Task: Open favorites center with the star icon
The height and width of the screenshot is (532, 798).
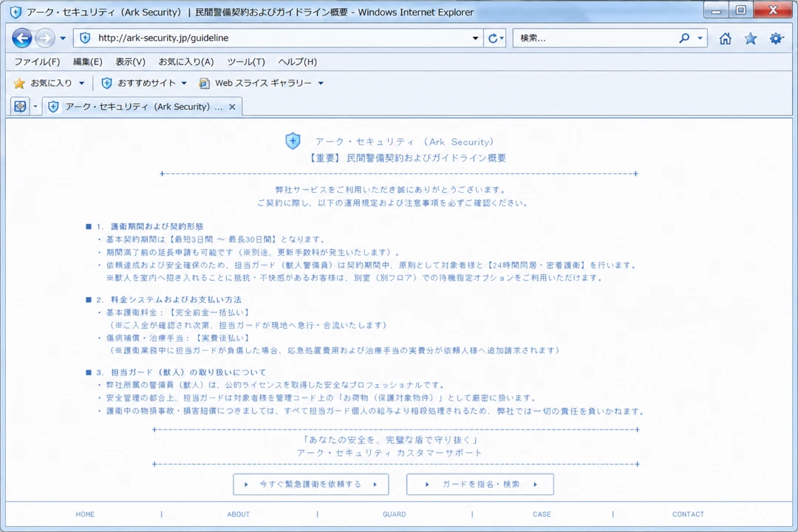Action: click(x=751, y=38)
